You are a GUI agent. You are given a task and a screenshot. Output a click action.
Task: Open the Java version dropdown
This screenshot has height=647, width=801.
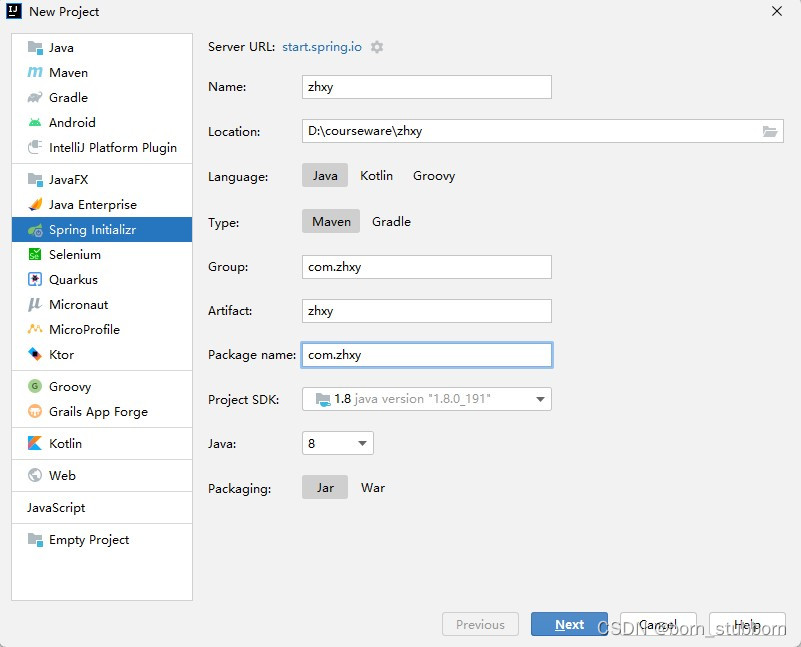[x=338, y=443]
